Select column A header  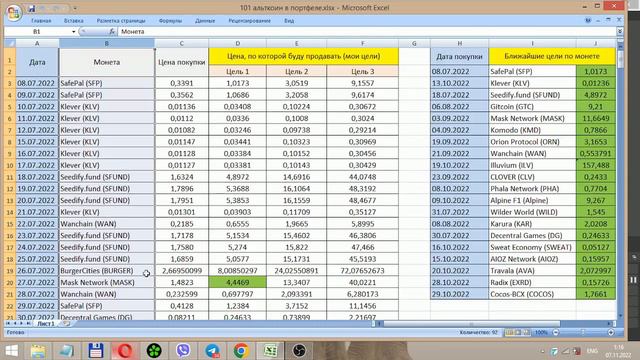pyautogui.click(x=37, y=43)
